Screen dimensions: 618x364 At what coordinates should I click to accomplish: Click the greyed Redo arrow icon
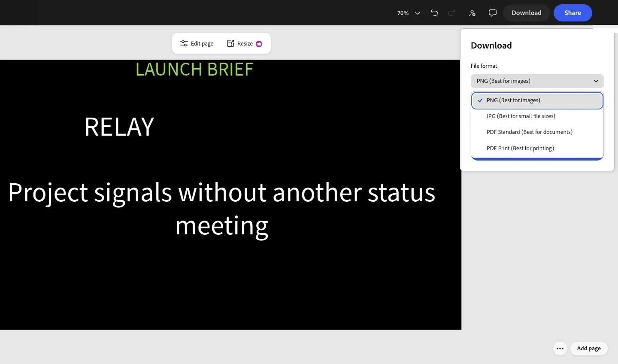[451, 13]
